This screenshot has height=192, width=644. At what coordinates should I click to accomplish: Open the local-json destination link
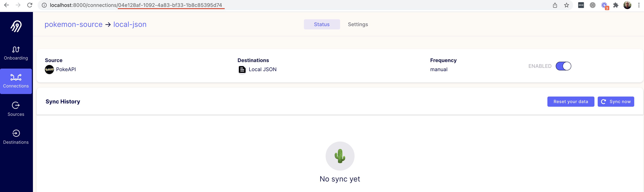tap(130, 24)
